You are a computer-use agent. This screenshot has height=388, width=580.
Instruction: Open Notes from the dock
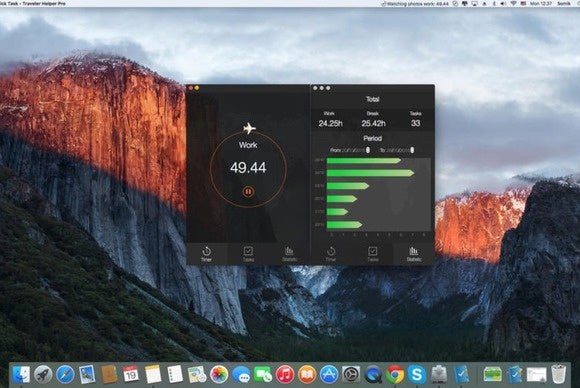pos(153,374)
